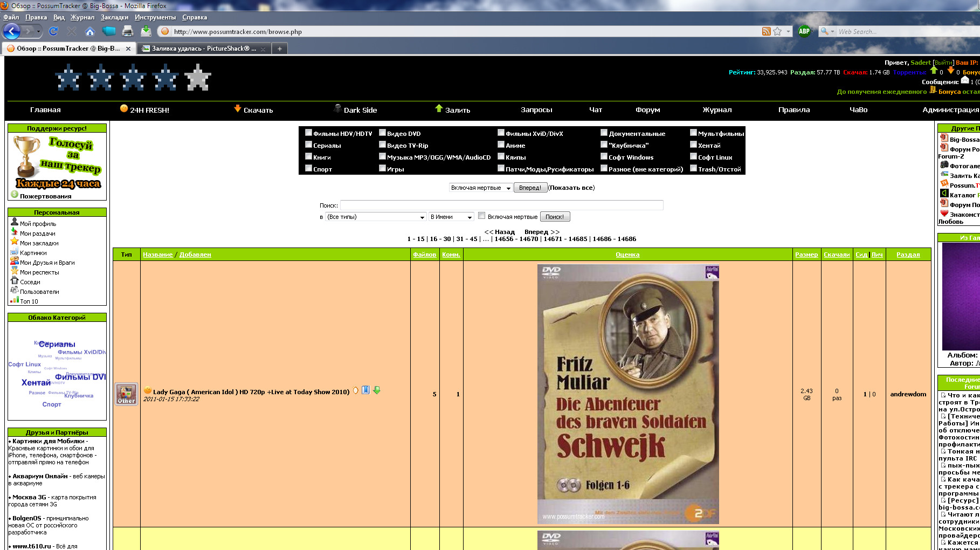The width and height of the screenshot is (980, 550).
Task: Open the Инструменты menu
Action: pos(155,17)
